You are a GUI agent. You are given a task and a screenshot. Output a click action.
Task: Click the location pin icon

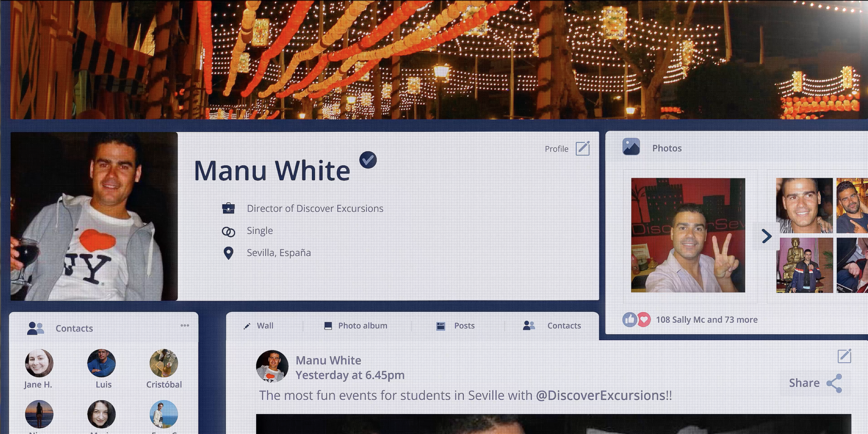[229, 253]
